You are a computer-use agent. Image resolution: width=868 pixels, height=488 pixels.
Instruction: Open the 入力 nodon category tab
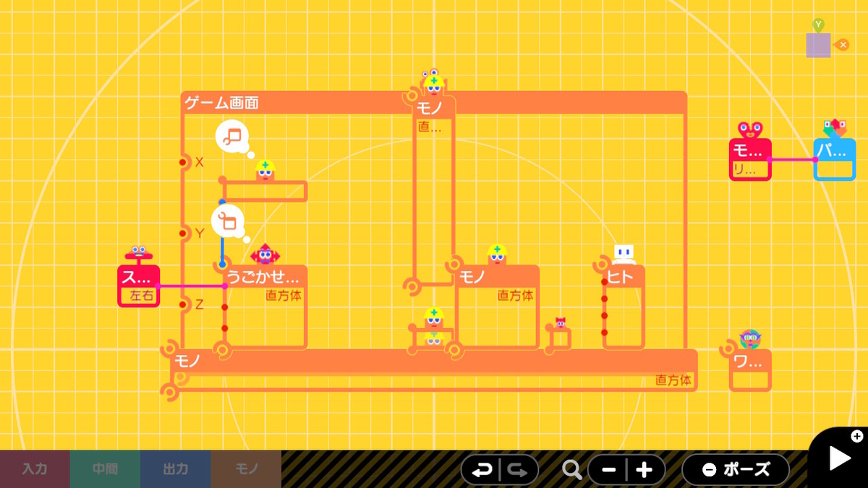[35, 469]
